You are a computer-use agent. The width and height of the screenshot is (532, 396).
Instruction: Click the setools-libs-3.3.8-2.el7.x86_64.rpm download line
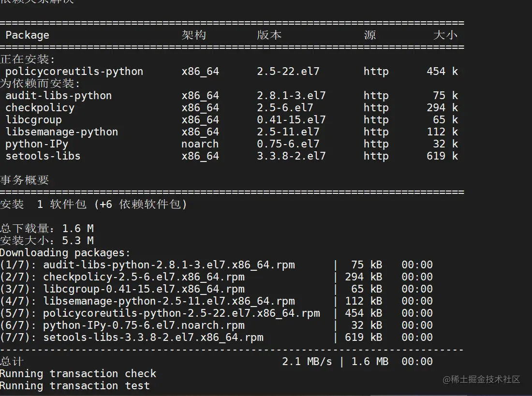[x=153, y=337]
